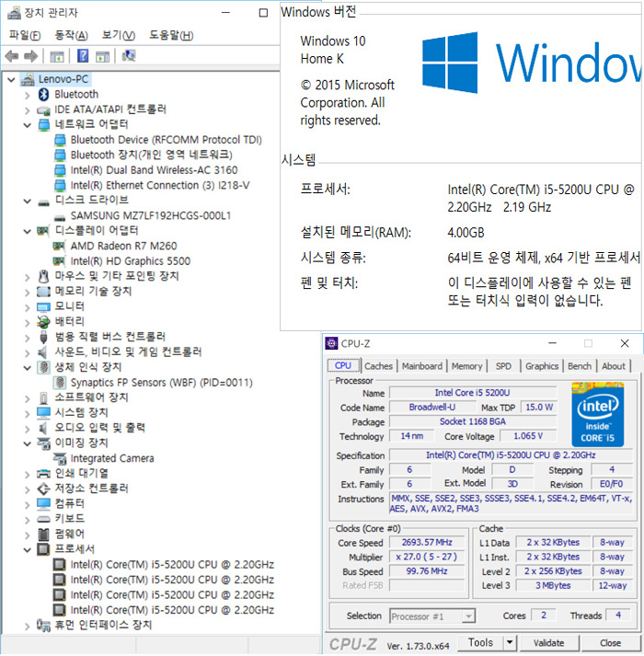
Task: Click the 범용 직렬 버스 컨트롤러 USB icon
Action: click(43, 337)
